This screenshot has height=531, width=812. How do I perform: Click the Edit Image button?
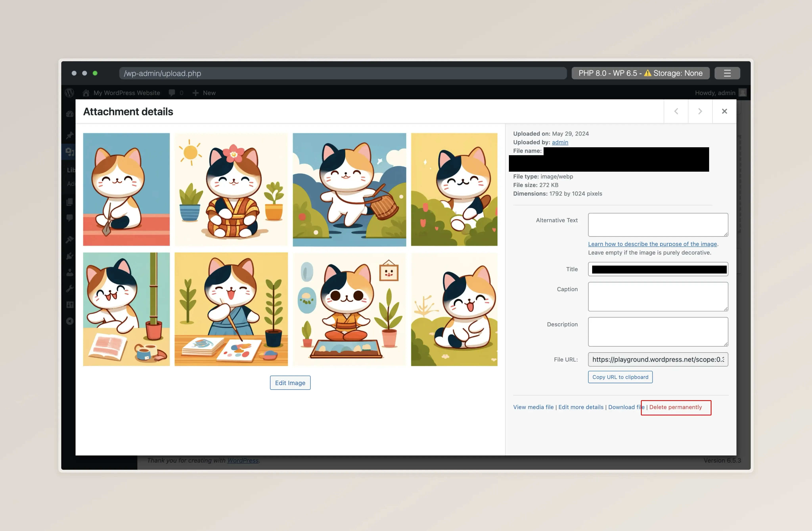click(290, 383)
